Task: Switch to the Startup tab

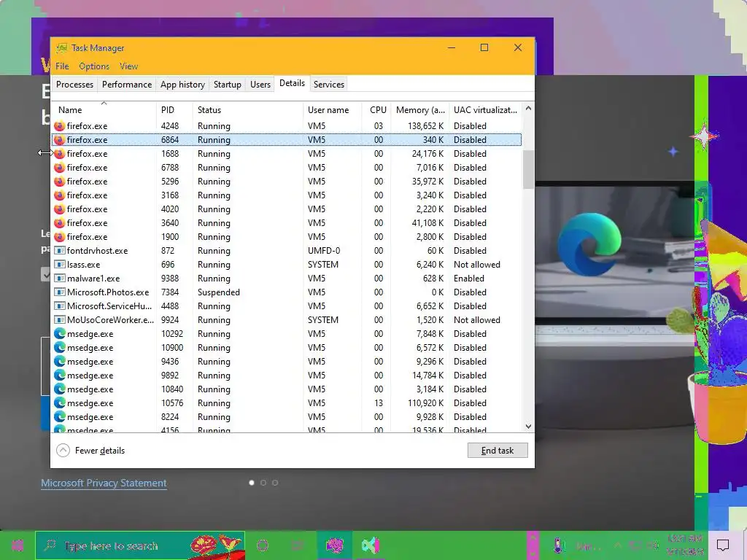Action: click(x=228, y=85)
